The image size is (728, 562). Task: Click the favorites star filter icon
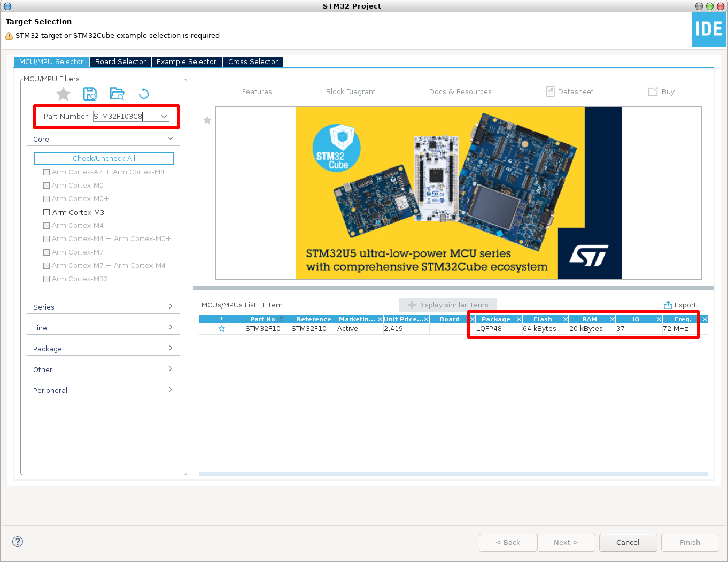(64, 94)
